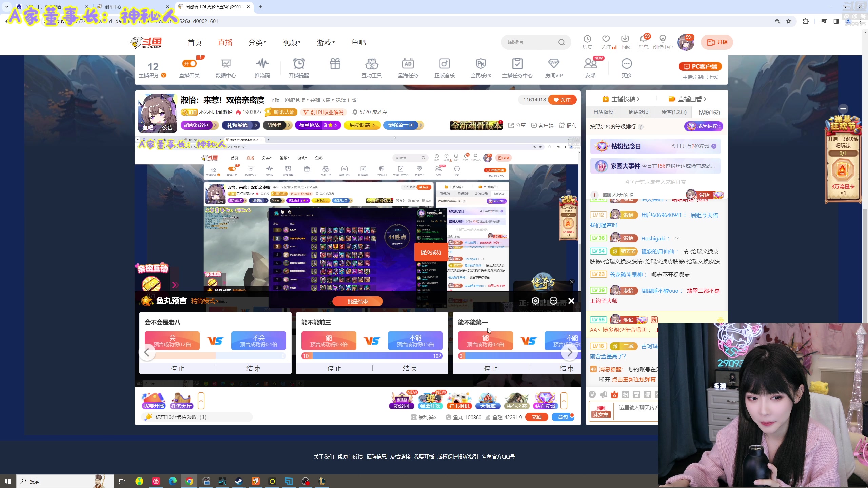Open 正版音乐 music icon
This screenshot has height=488, width=868.
point(445,64)
